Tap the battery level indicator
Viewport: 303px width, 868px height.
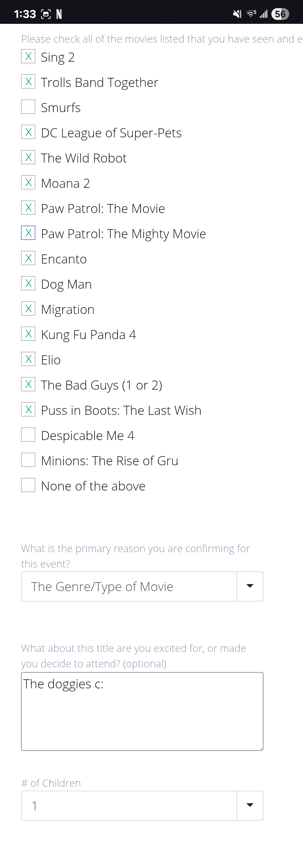[280, 14]
